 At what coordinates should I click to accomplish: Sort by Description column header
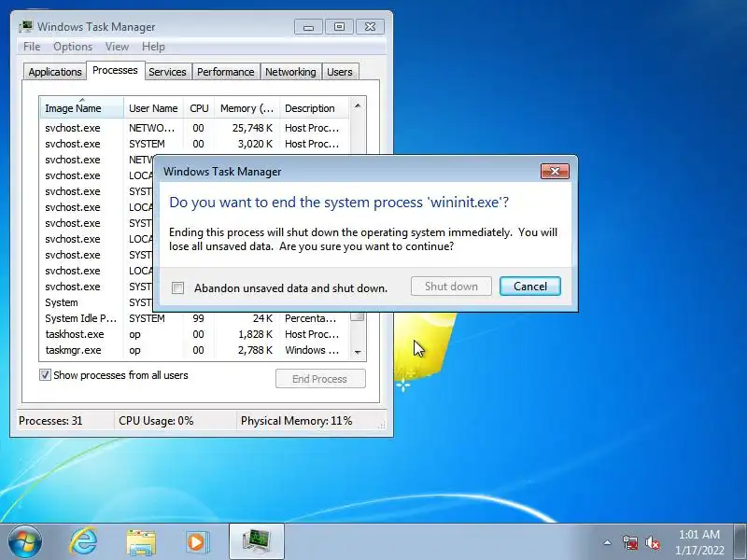point(315,108)
